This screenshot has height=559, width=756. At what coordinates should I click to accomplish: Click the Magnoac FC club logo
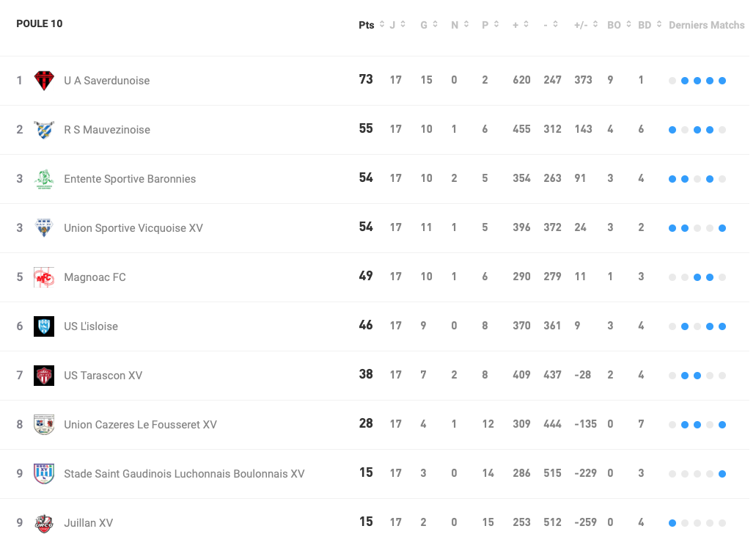tap(44, 277)
